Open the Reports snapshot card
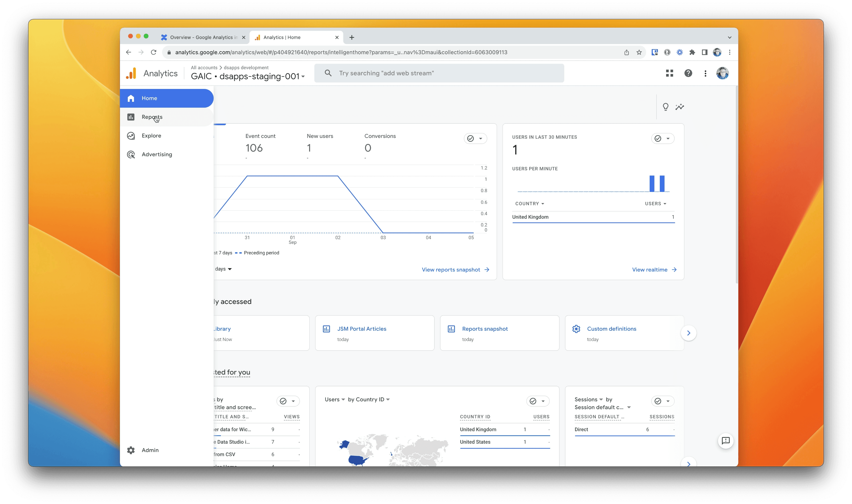 (499, 333)
